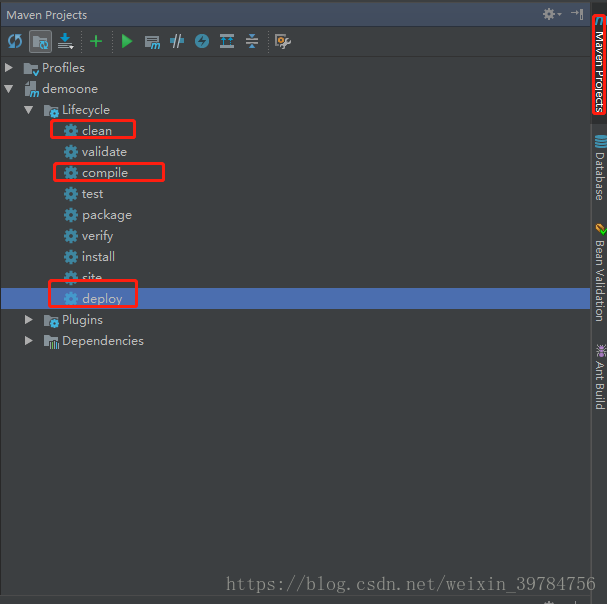This screenshot has height=604, width=607.
Task: Expand the Dependencies node
Action: [x=29, y=340]
